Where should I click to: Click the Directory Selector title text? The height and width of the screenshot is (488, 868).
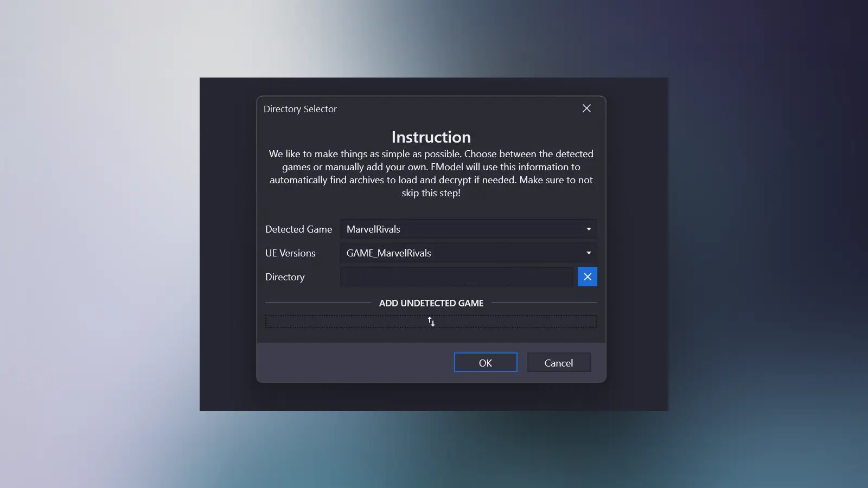click(x=300, y=108)
